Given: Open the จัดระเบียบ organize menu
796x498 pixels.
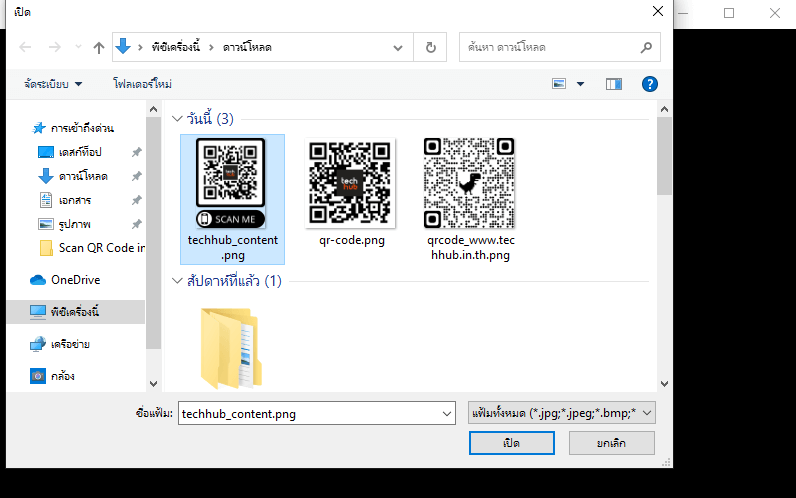Looking at the screenshot, I should (53, 84).
